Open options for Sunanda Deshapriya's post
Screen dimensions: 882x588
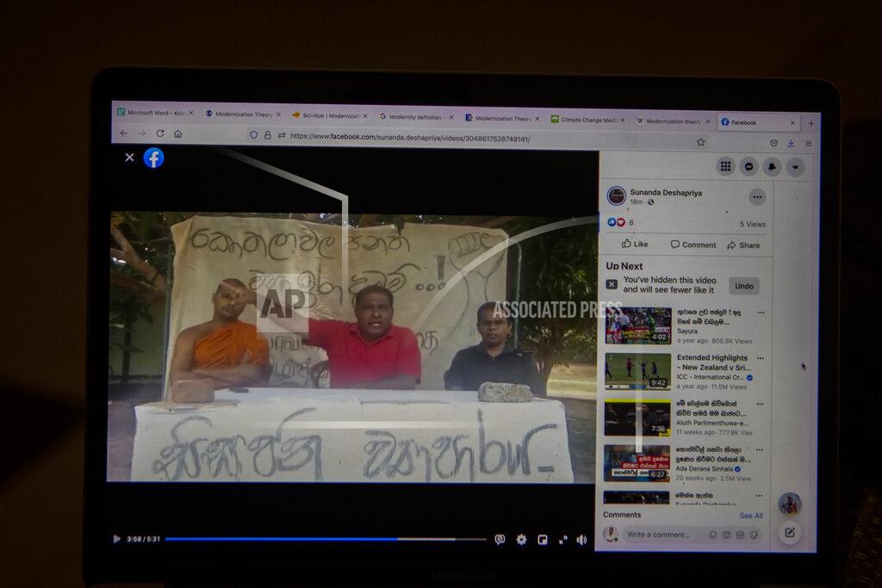click(757, 197)
